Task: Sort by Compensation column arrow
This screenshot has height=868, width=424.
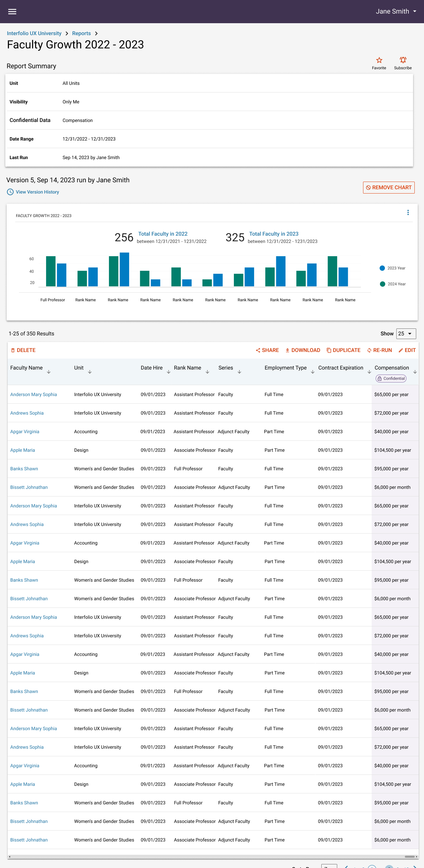Action: (x=415, y=372)
